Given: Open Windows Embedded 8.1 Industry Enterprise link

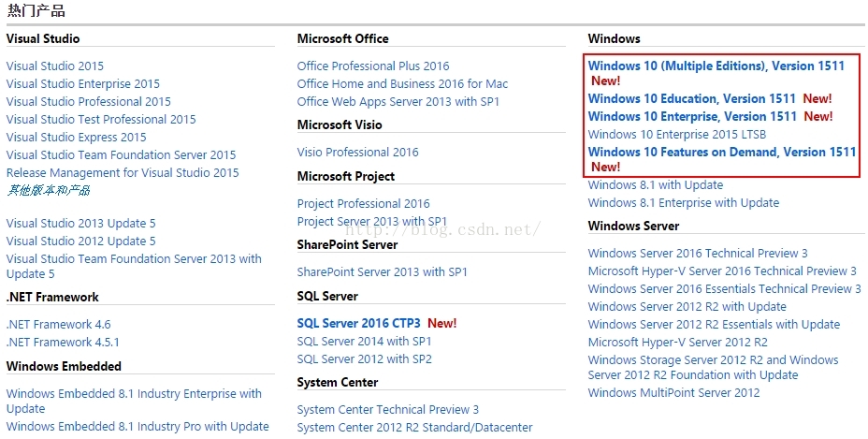Looking at the screenshot, I should point(134,401).
